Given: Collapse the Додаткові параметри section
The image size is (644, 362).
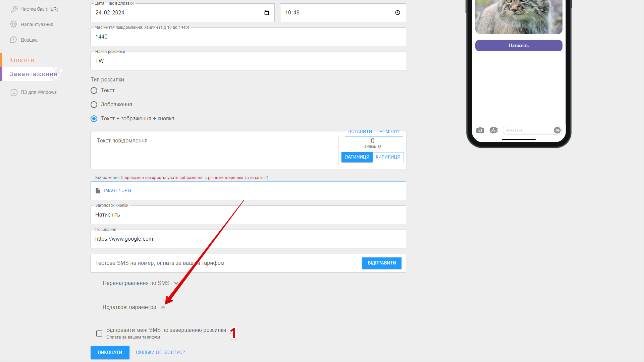Looking at the screenshot, I should pyautogui.click(x=163, y=307).
